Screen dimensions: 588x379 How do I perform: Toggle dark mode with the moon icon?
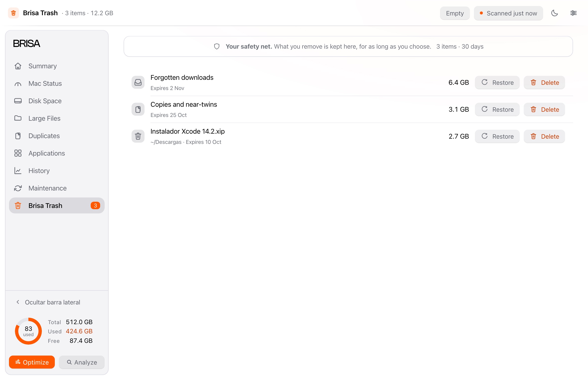coord(554,13)
